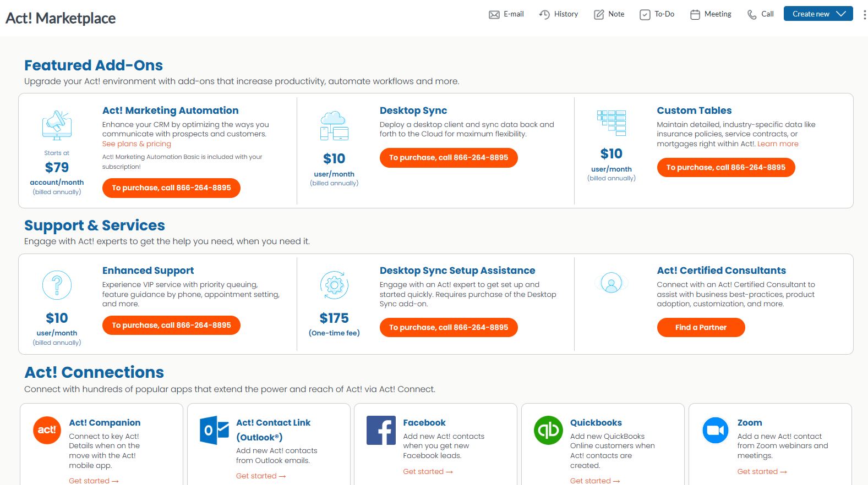
Task: Click the Custom Tables grid icon
Action: pos(612,123)
